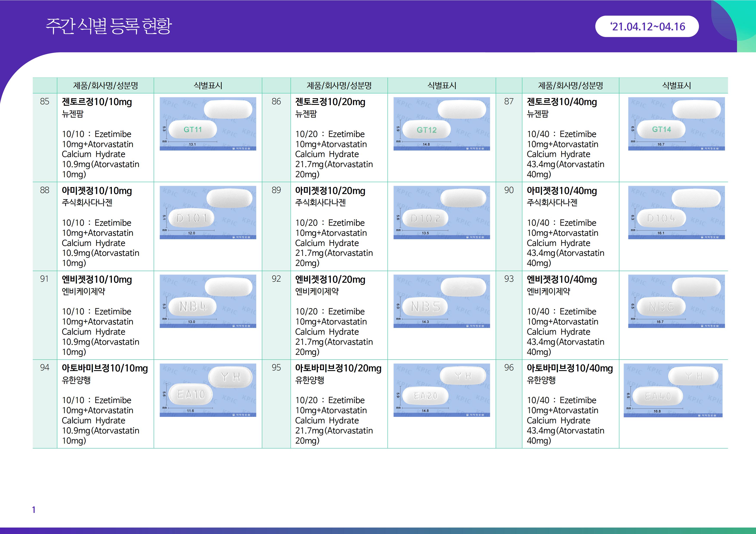Open the NB4 tablet photo
The width and height of the screenshot is (756, 534).
[x=208, y=301]
